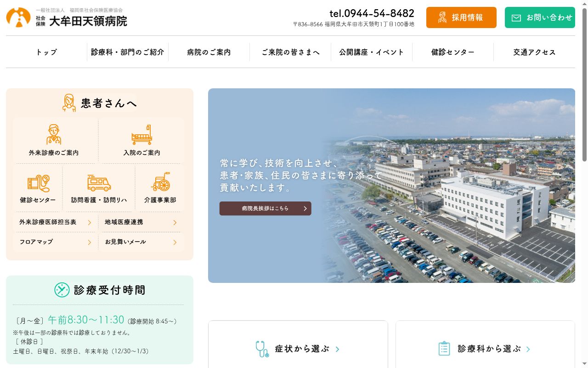Open 診療科・部門のご紹介 menu

[128, 52]
